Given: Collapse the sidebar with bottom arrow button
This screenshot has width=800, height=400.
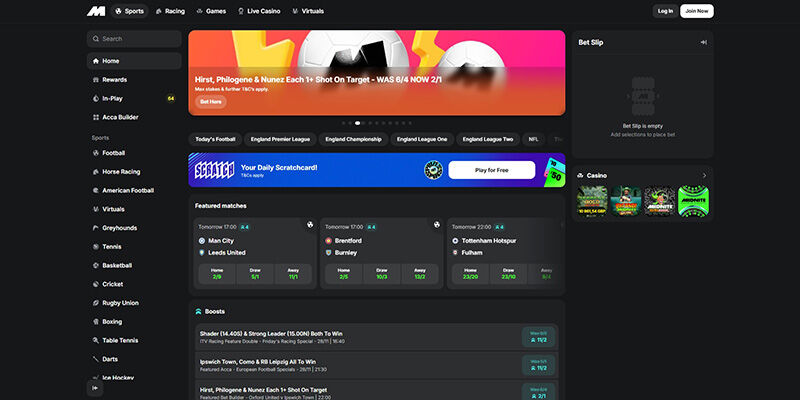Looking at the screenshot, I should click(x=95, y=388).
